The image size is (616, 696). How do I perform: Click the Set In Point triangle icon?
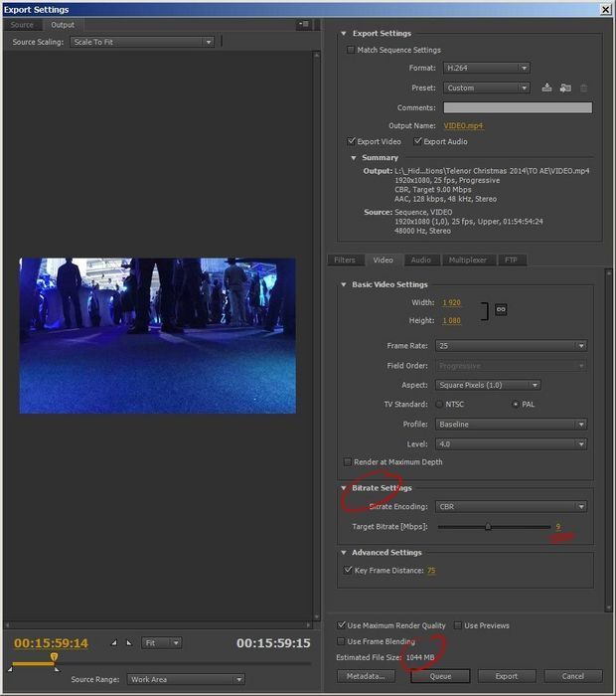[x=114, y=643]
